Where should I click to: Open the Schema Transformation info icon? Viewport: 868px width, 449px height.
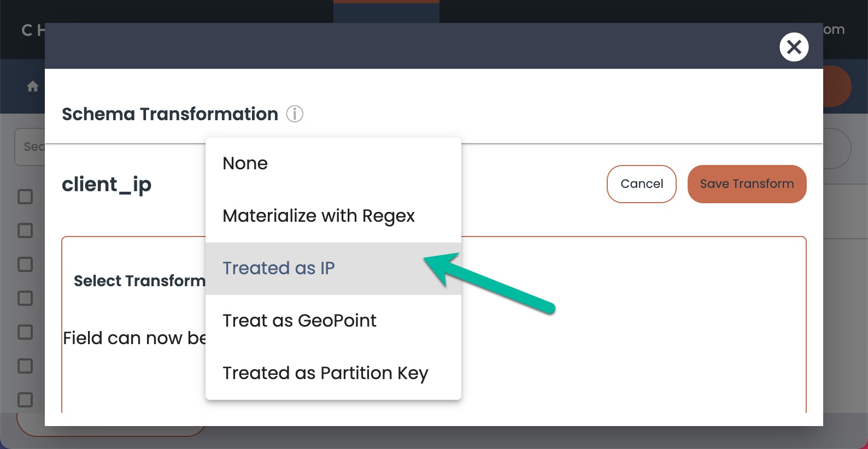click(x=295, y=114)
